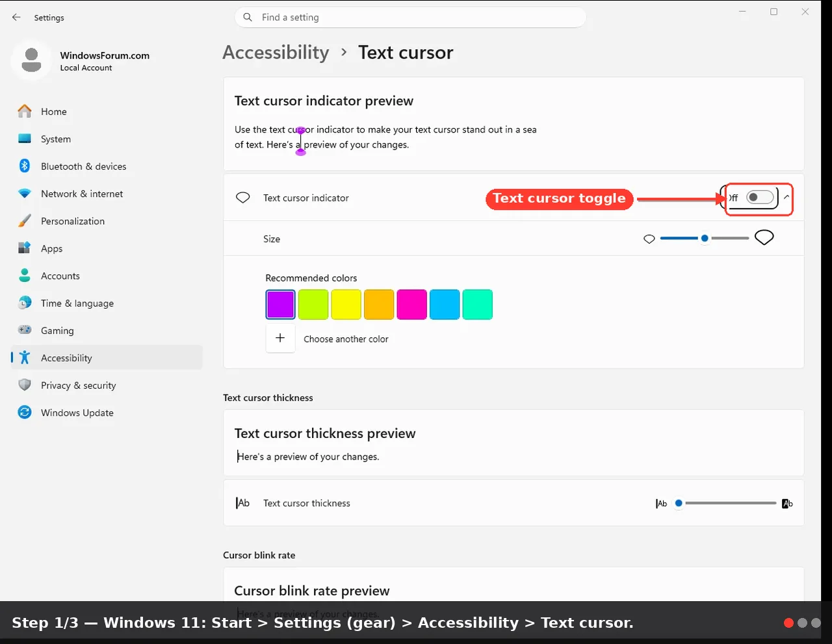
Task: Click the back arrow in Settings
Action: (16, 18)
